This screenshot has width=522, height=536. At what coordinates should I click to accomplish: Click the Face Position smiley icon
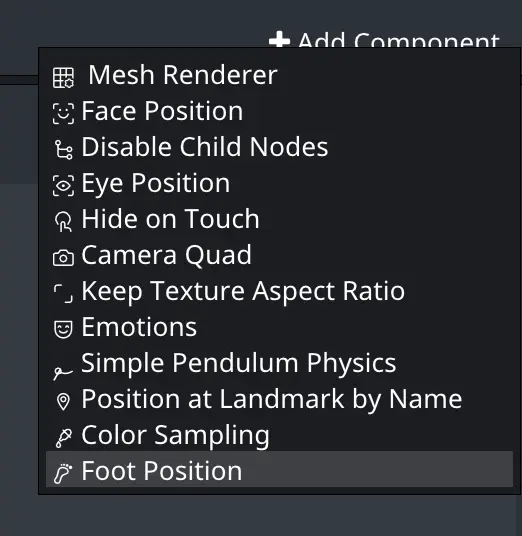[x=63, y=113]
